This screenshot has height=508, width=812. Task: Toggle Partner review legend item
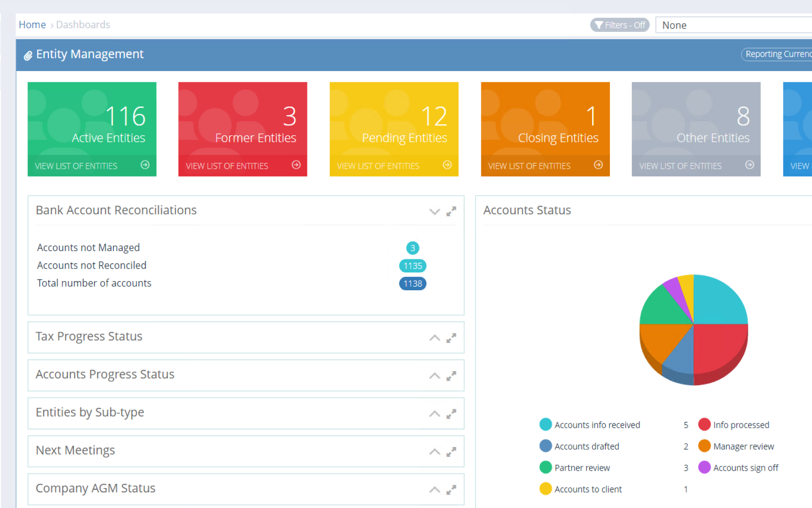(581, 468)
